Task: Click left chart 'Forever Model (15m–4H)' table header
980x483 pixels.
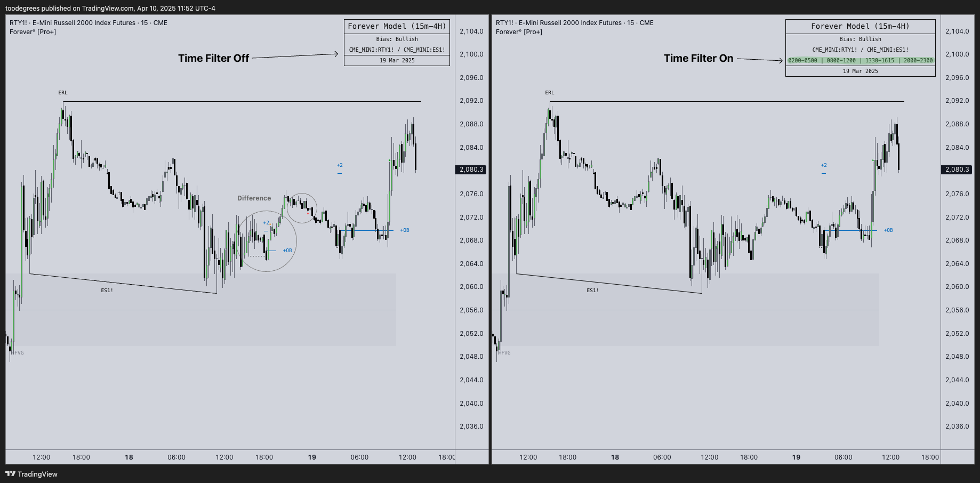Action: pos(397,26)
